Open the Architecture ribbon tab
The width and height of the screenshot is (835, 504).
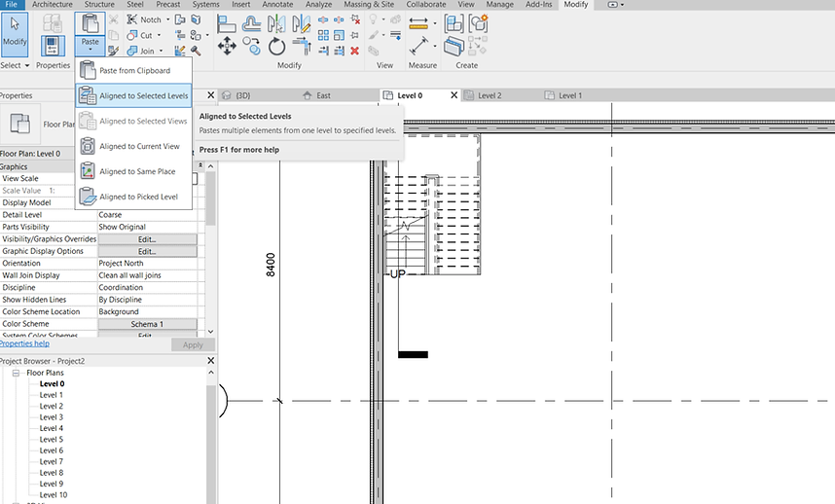pyautogui.click(x=53, y=4)
